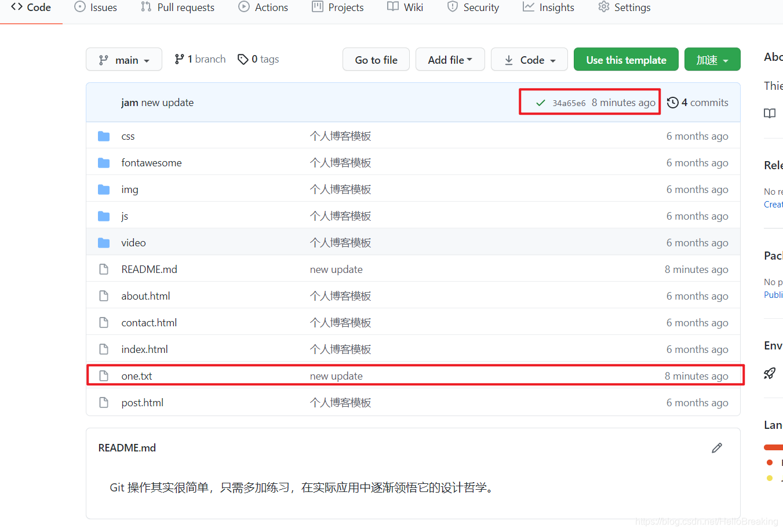The width and height of the screenshot is (783, 532).
Task: Click the one.txt file icon
Action: click(104, 376)
